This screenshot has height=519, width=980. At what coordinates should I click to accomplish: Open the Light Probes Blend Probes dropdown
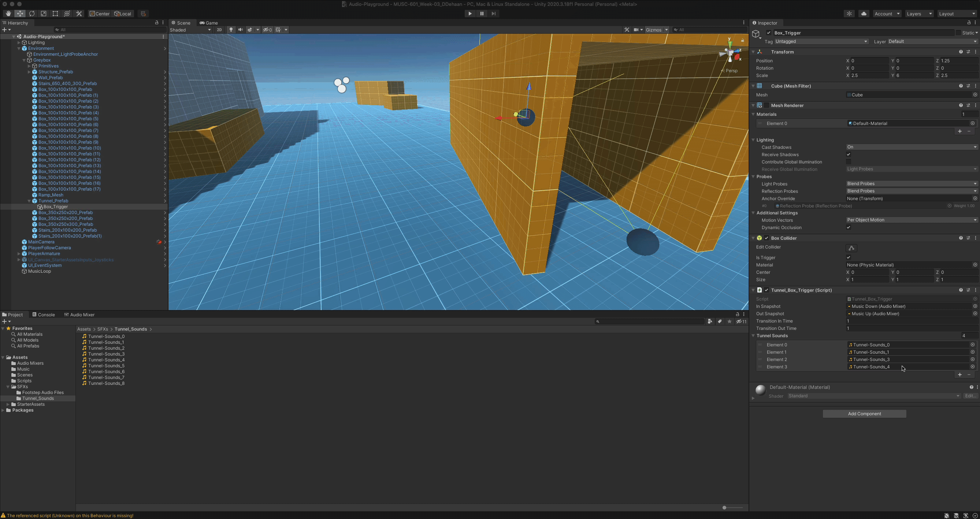tap(911, 184)
